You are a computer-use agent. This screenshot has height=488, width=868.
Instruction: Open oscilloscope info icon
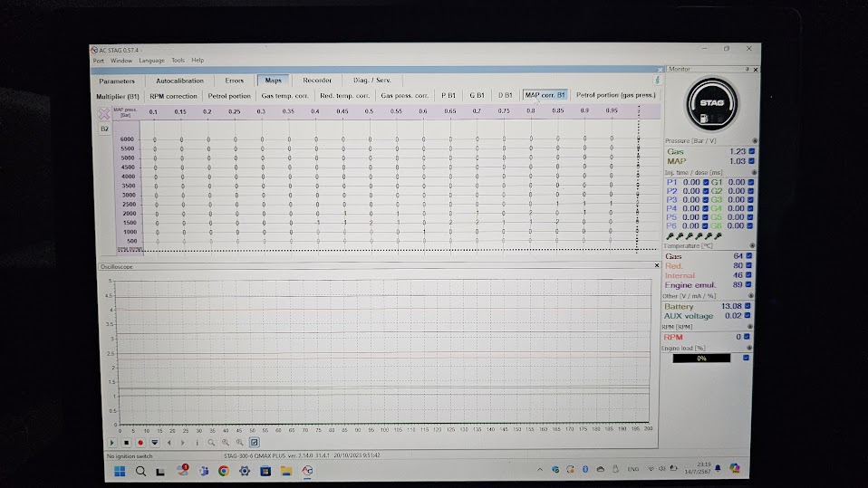[198, 443]
